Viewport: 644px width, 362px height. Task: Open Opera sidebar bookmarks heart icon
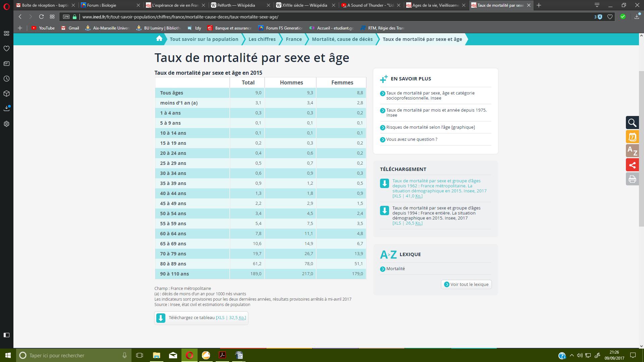(x=6, y=49)
